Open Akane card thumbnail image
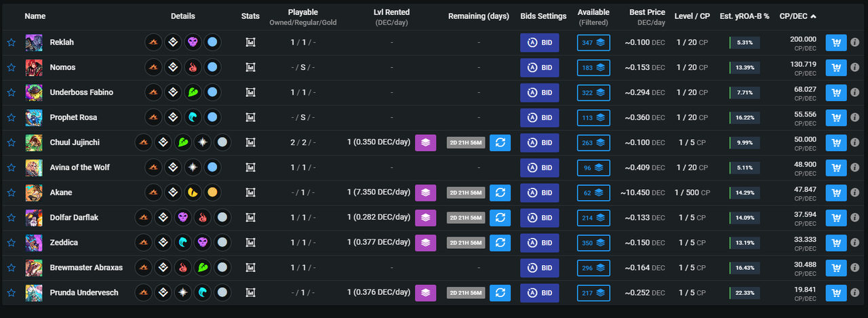 click(34, 193)
